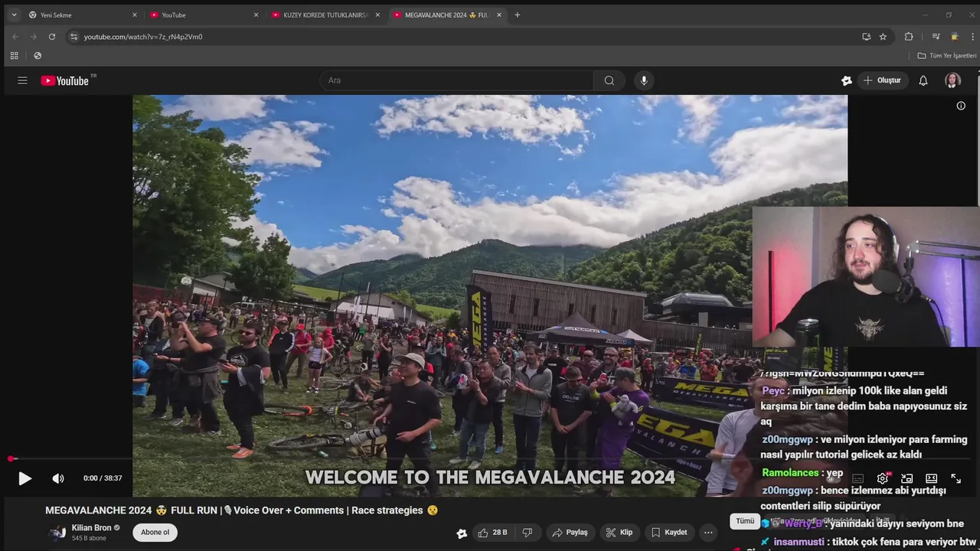Go back to the previous page
This screenshot has height=551, width=980.
(15, 36)
